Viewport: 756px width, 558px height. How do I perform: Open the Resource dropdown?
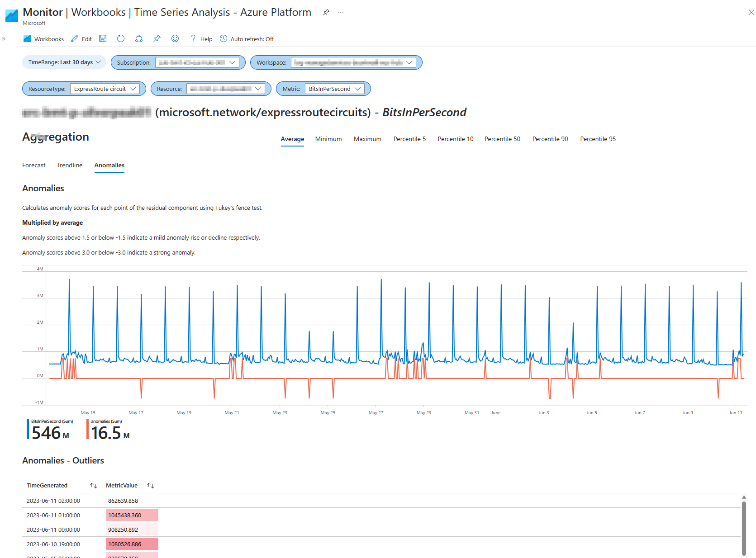click(225, 89)
